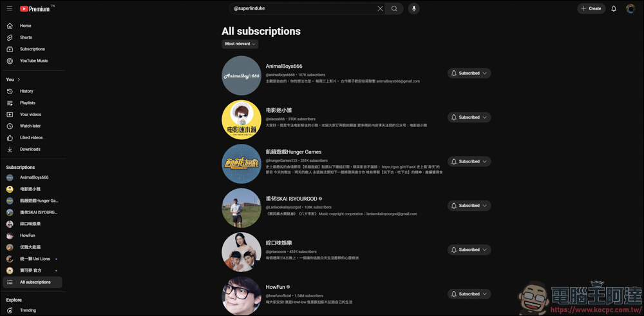
Task: Open the account avatar menu
Action: pyautogui.click(x=630, y=8)
